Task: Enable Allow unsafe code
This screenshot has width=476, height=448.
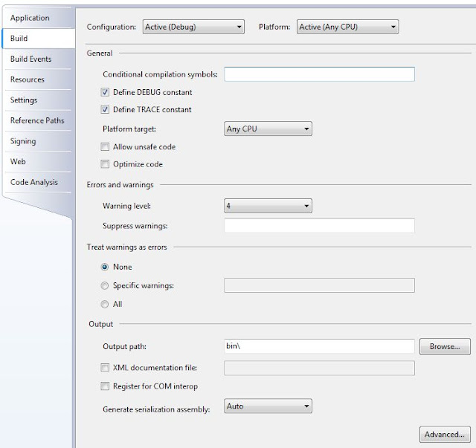Action: tap(105, 147)
